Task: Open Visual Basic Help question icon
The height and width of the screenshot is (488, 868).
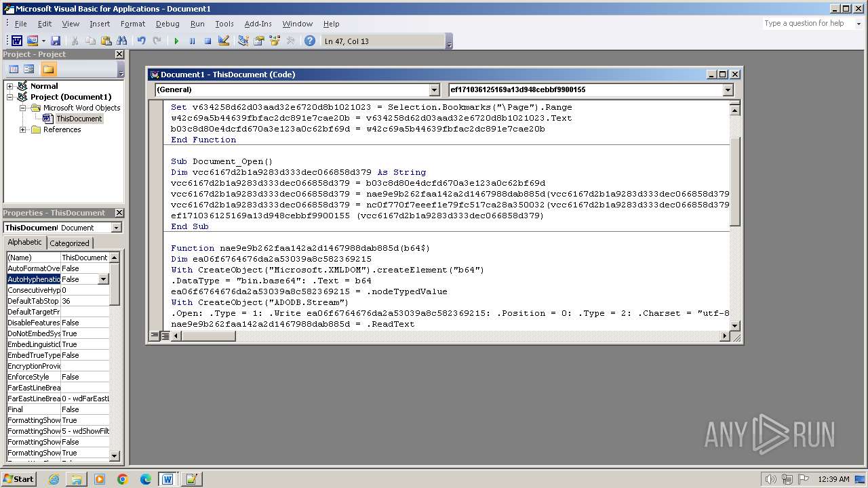Action: click(x=310, y=41)
